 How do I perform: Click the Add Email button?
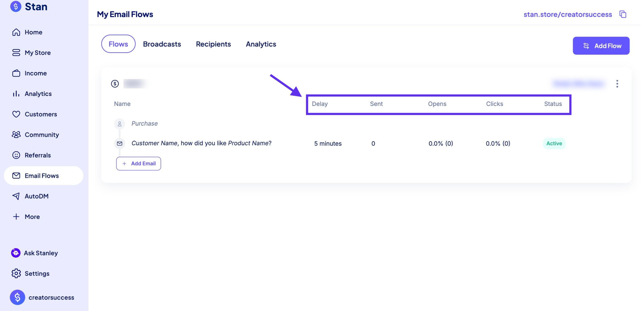[x=138, y=164]
